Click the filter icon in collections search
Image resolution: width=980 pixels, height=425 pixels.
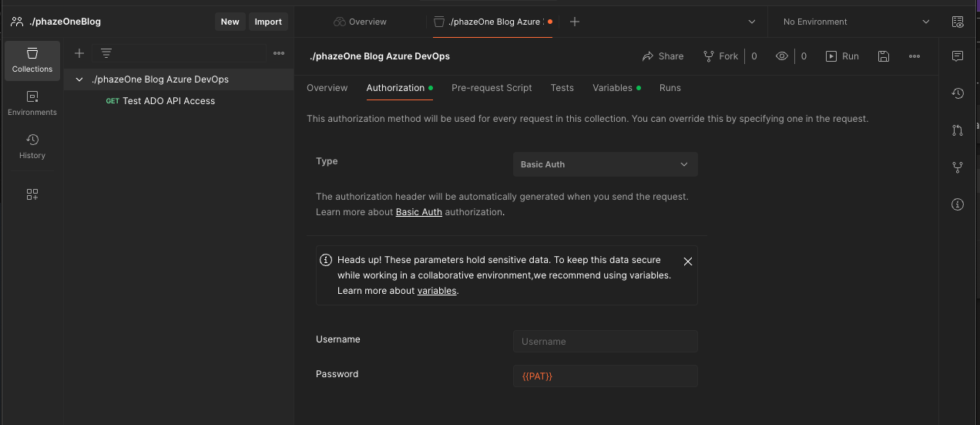pyautogui.click(x=106, y=53)
